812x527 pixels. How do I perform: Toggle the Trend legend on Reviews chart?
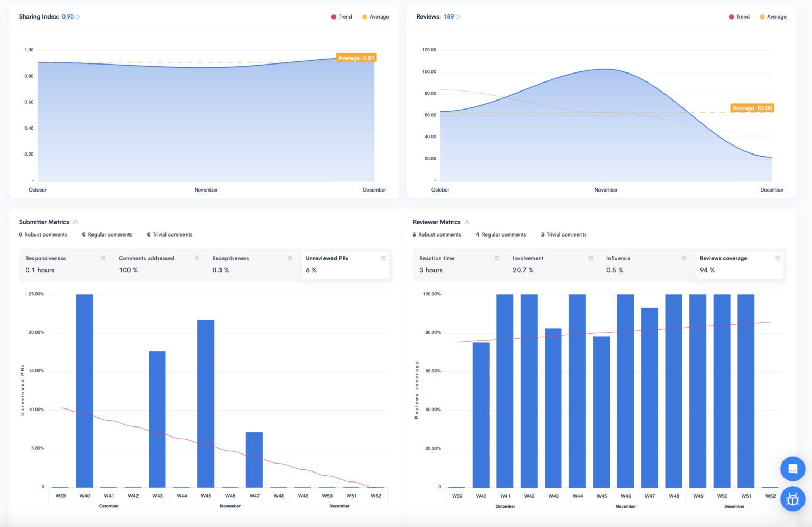[739, 16]
